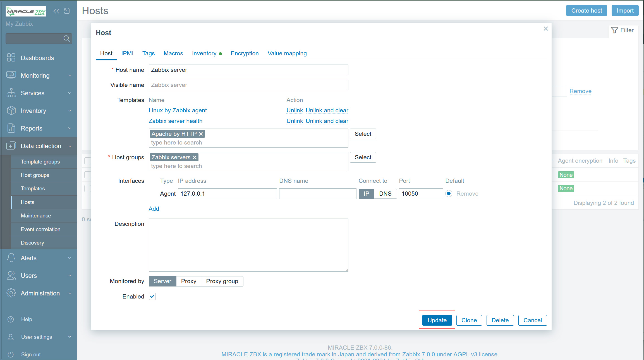644x360 pixels.
Task: Open the Value mapping tab
Action: [287, 53]
